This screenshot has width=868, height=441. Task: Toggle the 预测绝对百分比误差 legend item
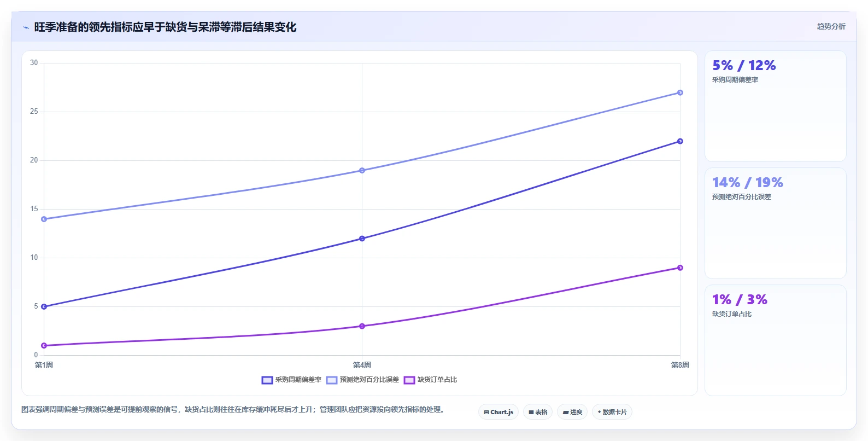362,380
